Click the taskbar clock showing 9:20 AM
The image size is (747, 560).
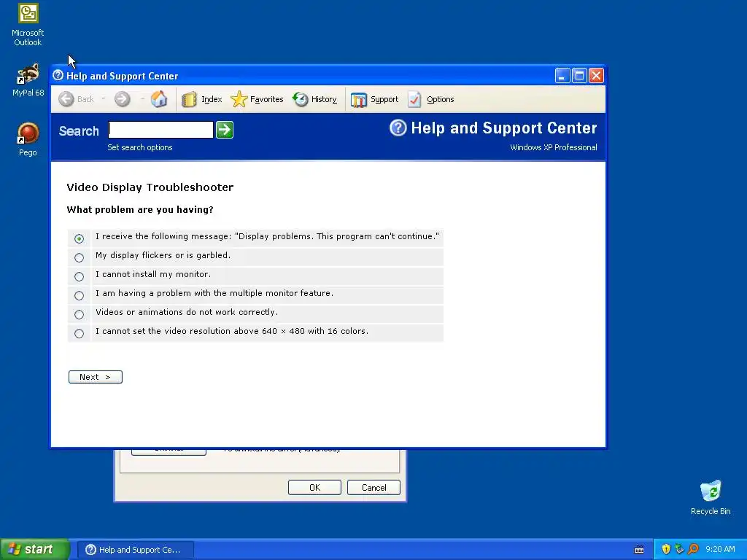(720, 549)
